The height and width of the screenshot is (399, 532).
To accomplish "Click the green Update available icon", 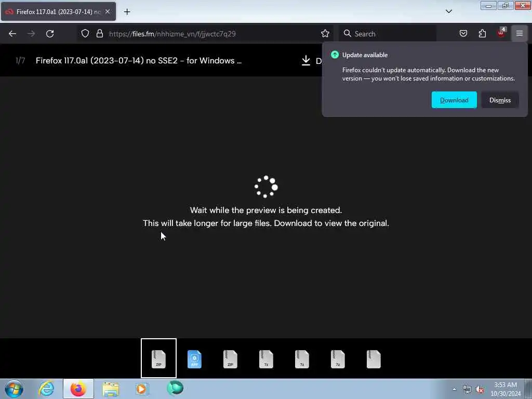I will point(335,55).
